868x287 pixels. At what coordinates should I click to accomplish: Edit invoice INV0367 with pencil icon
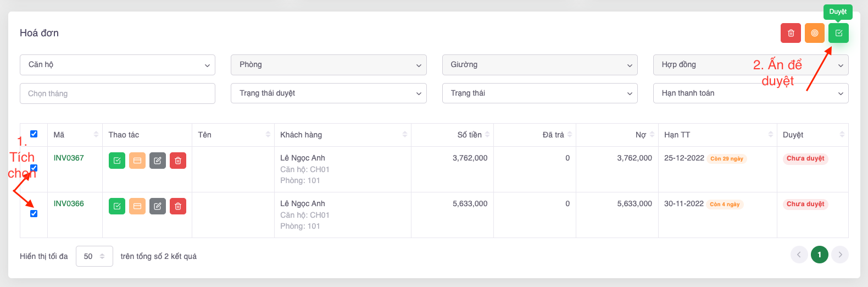point(158,161)
